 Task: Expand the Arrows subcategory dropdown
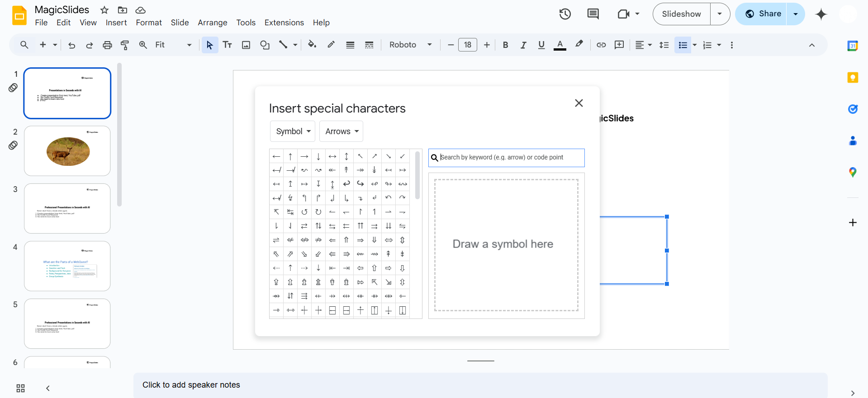point(342,131)
